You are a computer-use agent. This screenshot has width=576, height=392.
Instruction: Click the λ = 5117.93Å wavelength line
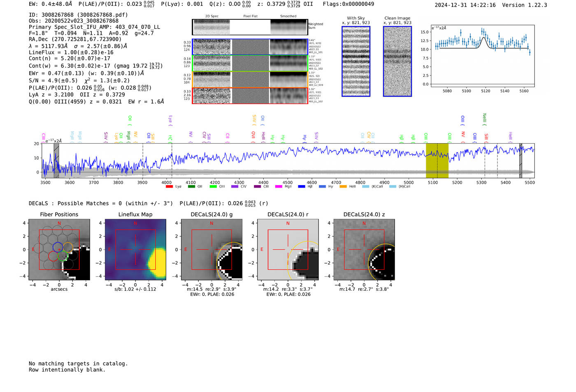[x=78, y=46]
